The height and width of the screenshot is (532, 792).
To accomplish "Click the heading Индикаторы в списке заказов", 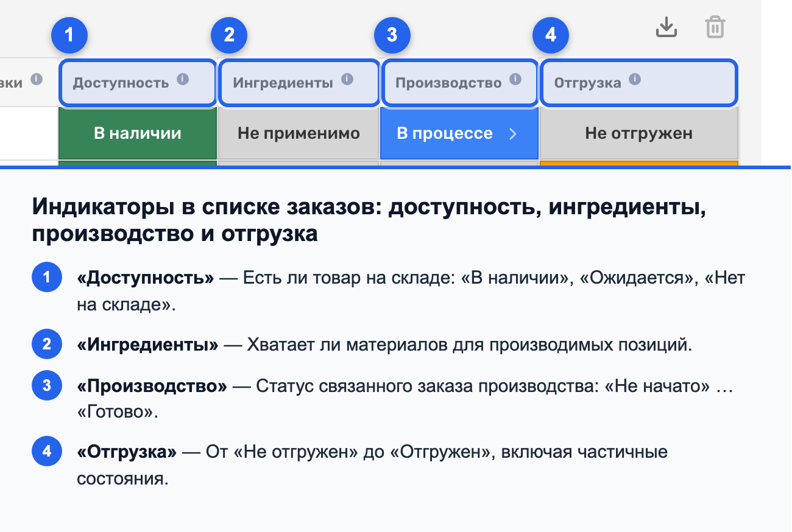I will point(369,220).
